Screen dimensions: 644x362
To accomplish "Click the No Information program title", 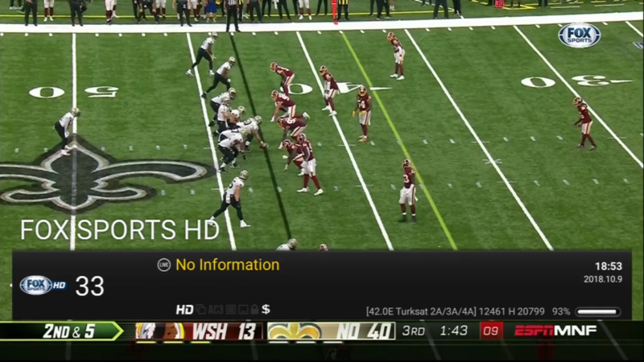I will [x=228, y=265].
